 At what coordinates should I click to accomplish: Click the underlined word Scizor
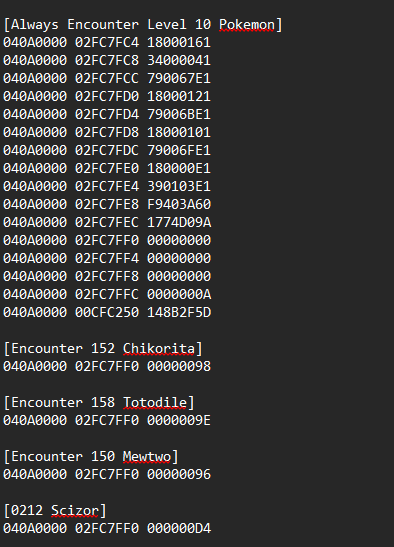tap(75, 511)
